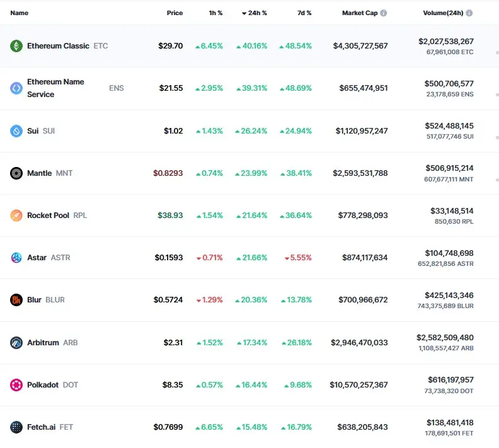Screen dimensions: 499x448
Task: Click the Arbitrum coin logo
Action: pyautogui.click(x=16, y=343)
